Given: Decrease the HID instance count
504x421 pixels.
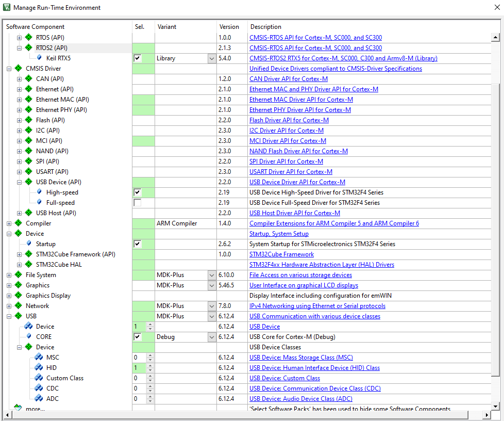Looking at the screenshot, I should tap(150, 370).
